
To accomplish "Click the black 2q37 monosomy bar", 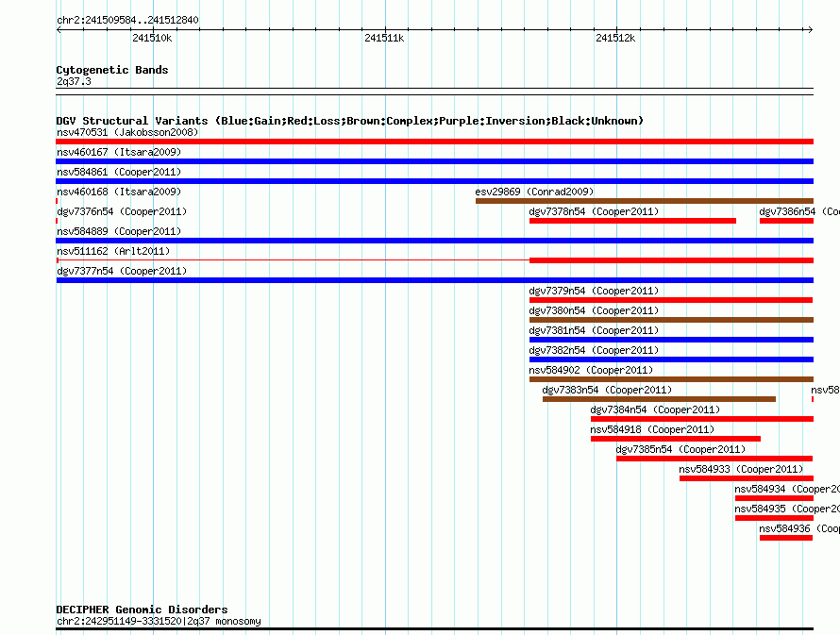I will tap(434, 628).
